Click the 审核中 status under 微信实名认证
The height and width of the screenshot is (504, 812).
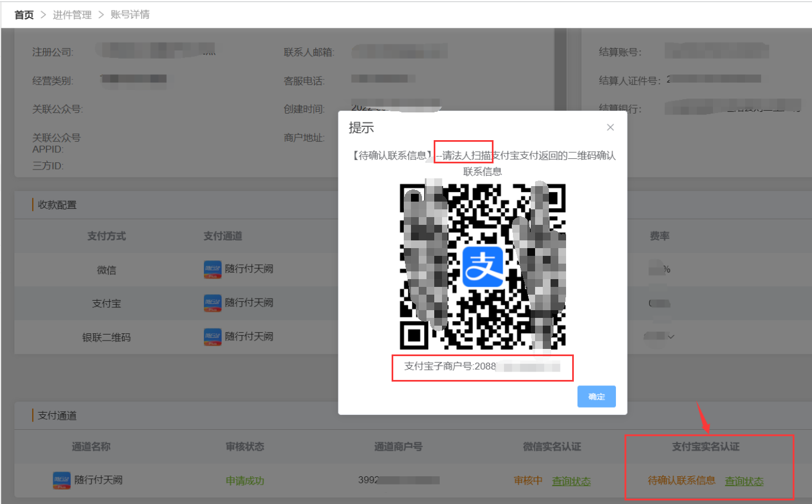[528, 481]
